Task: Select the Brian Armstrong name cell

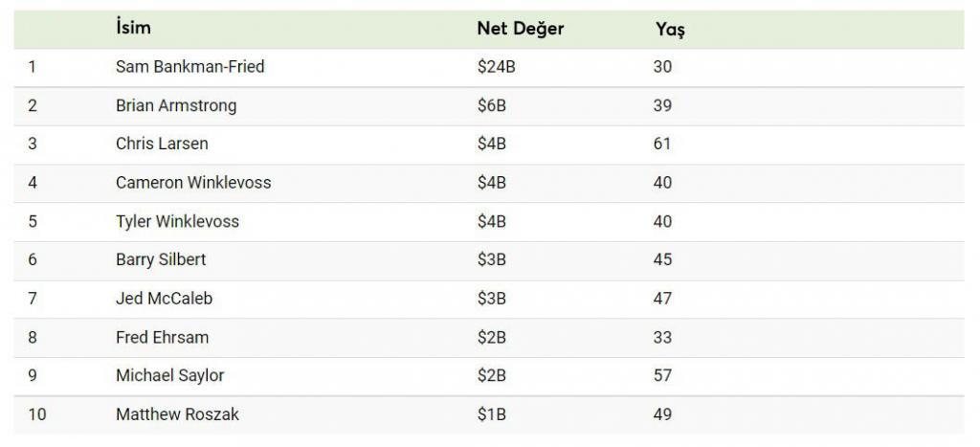Action: [176, 105]
